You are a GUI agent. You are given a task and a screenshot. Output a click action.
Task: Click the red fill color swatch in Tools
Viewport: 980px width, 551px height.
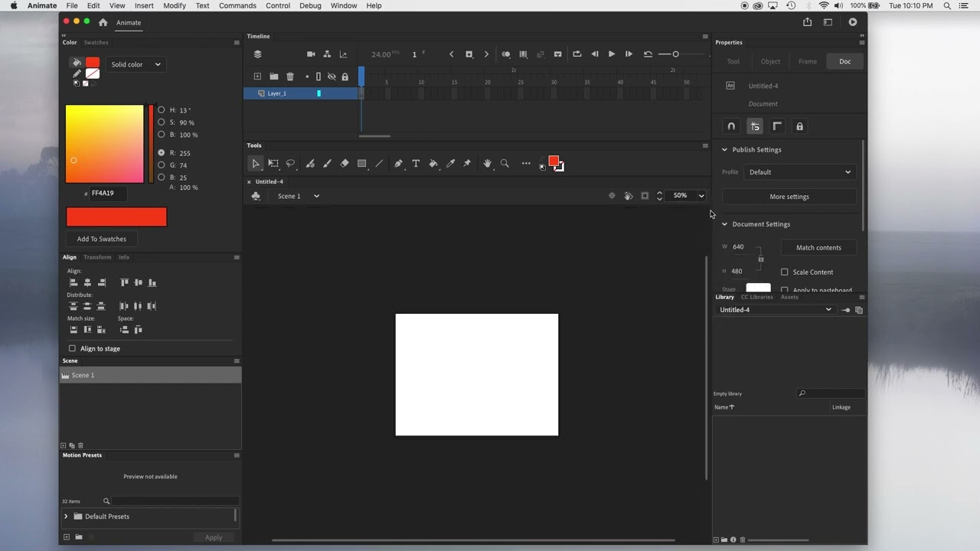554,161
